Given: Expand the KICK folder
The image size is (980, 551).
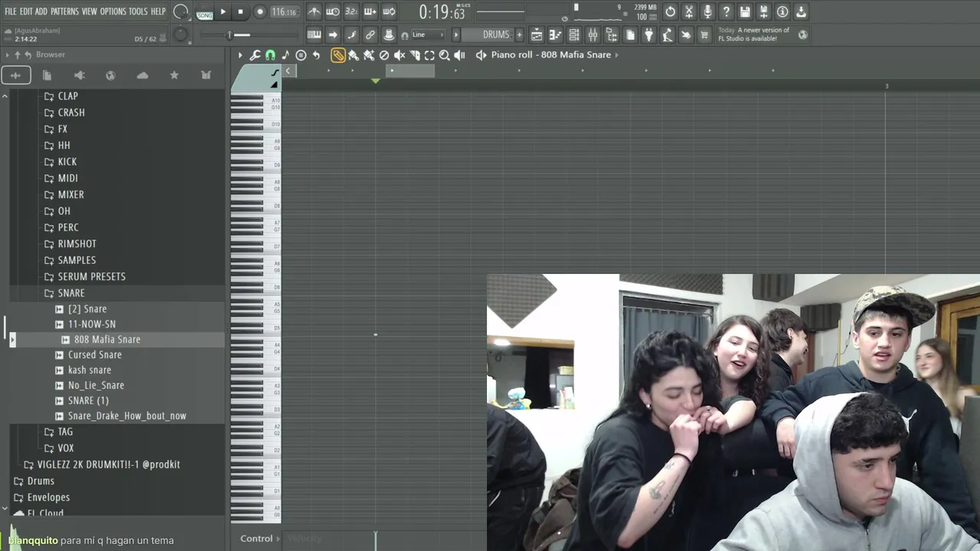Looking at the screenshot, I should point(67,161).
